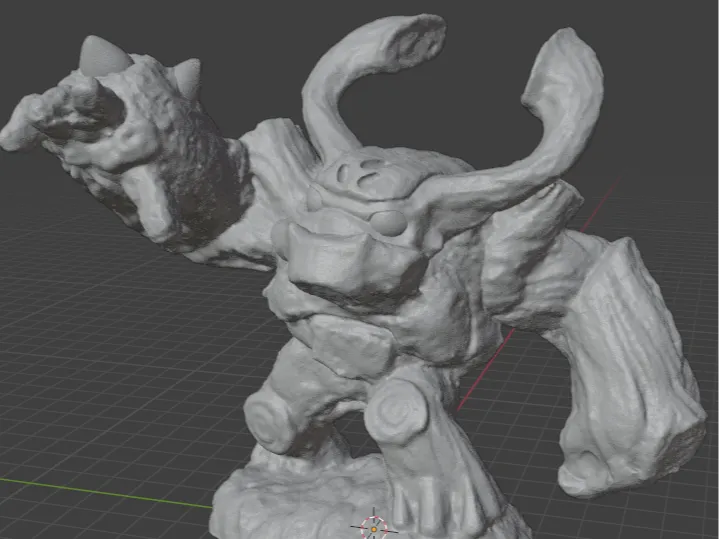
Task: Click the 3D cursor at model base
Action: pyautogui.click(x=374, y=529)
